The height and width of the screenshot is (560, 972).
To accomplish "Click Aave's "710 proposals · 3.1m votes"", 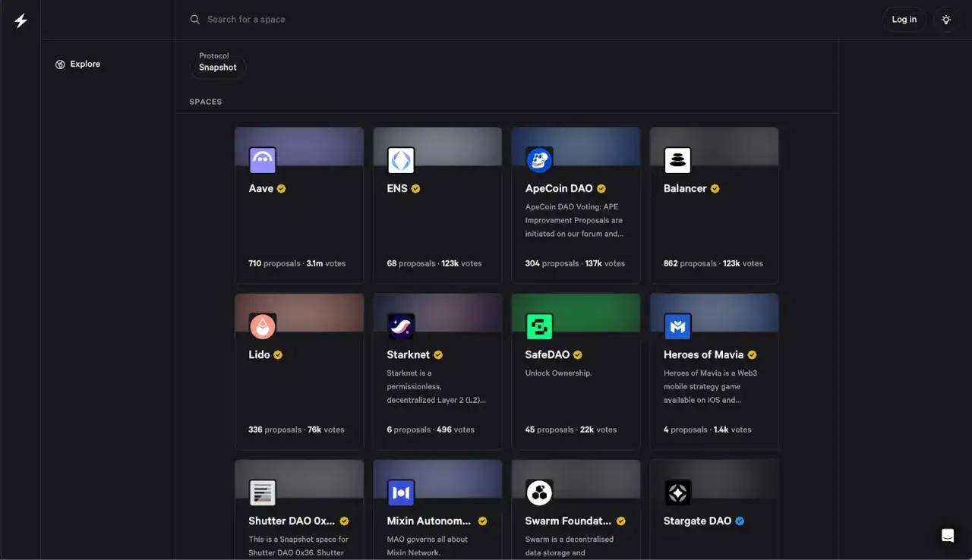I will pos(297,264).
